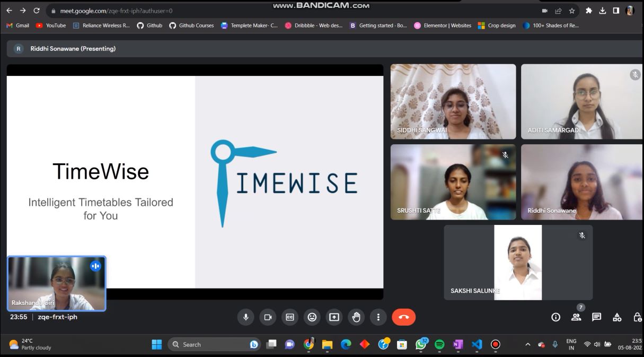
Task: Raise your hand in the meeting
Action: [x=356, y=317]
